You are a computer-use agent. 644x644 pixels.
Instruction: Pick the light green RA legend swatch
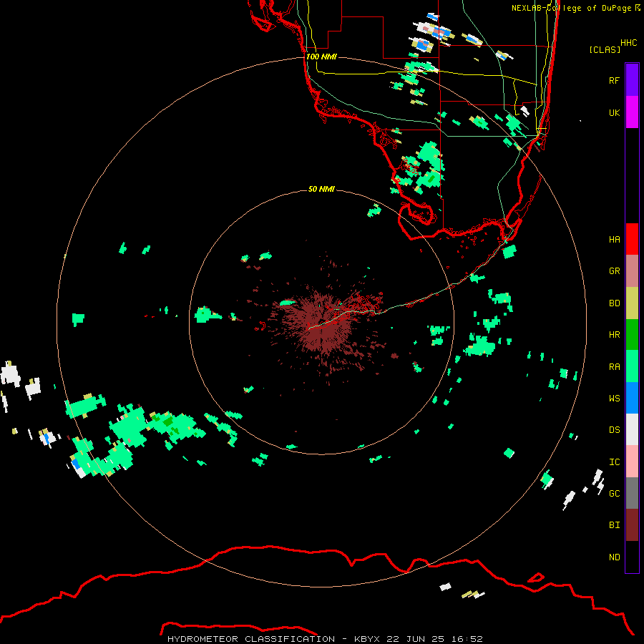click(x=632, y=366)
